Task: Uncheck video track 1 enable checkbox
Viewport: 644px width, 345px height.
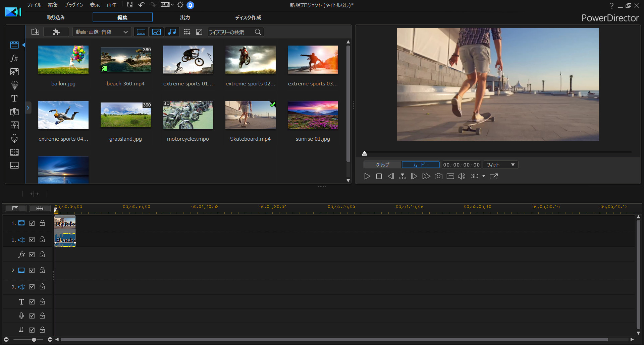Action: (x=32, y=223)
